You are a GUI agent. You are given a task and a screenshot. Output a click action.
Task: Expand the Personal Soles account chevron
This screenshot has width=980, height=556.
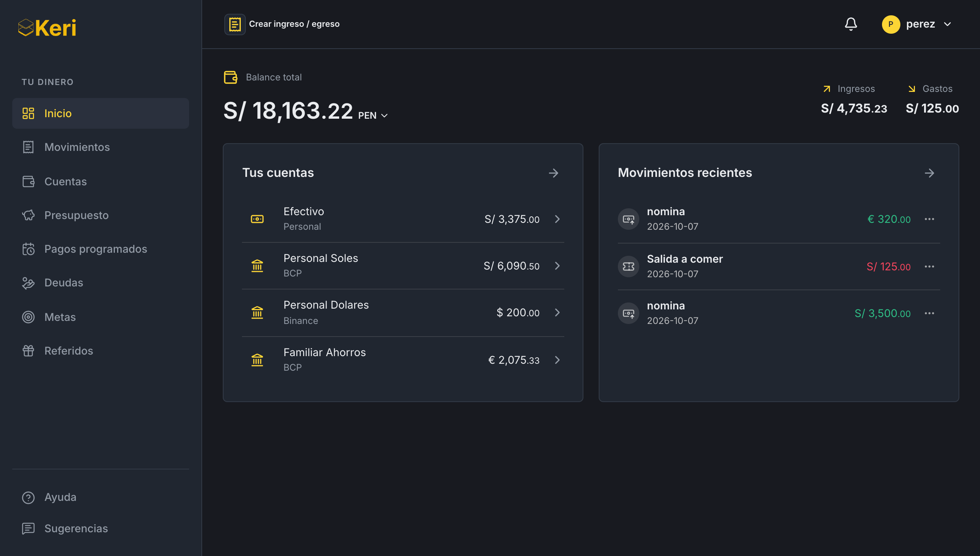coord(557,266)
